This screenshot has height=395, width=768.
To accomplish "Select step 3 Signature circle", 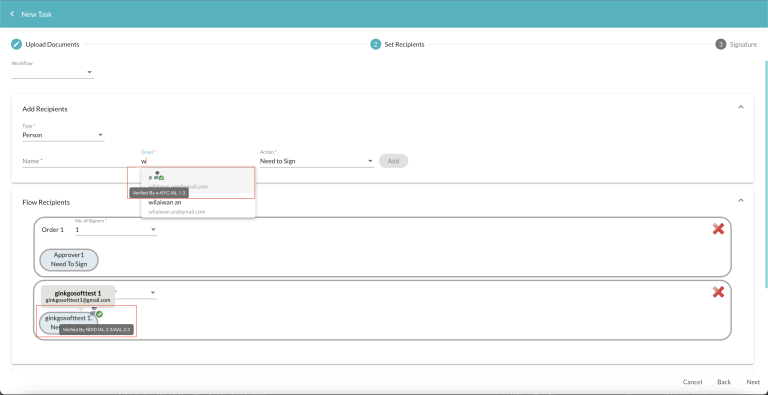I will tap(720, 44).
